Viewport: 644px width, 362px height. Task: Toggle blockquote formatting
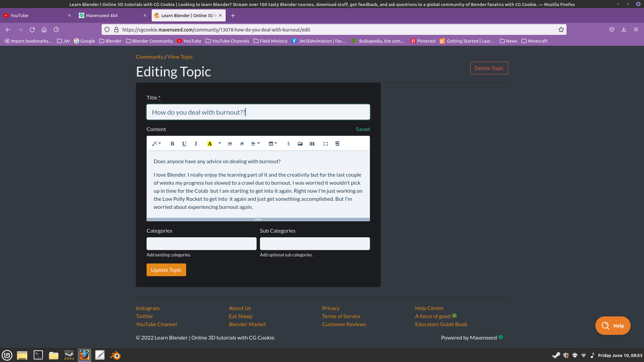(242, 143)
